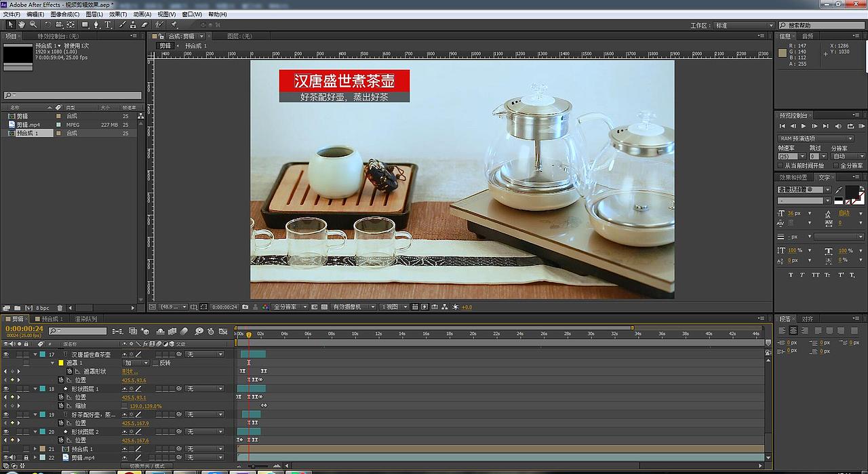Image resolution: width=868 pixels, height=474 pixels.
Task: Click the play button in preview panel
Action: coord(804,126)
